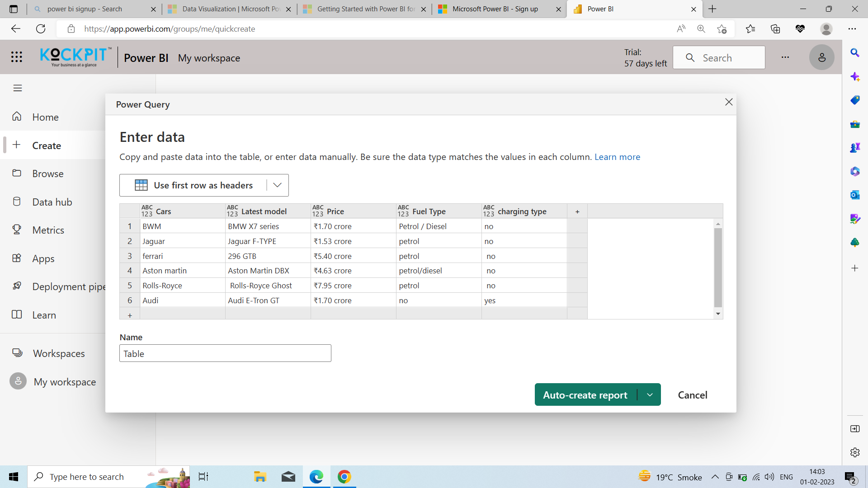This screenshot has width=868, height=488.
Task: Click the Name input field
Action: [x=225, y=353]
